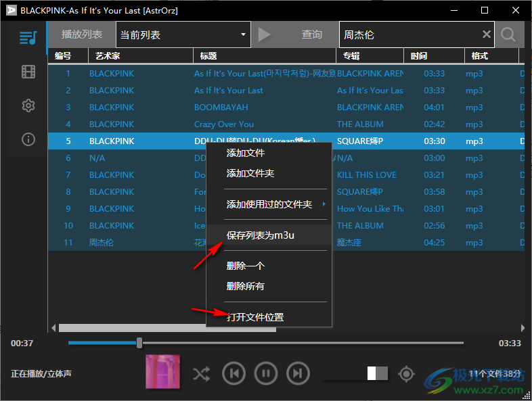Click elapsed time 00:37

pos(22,343)
